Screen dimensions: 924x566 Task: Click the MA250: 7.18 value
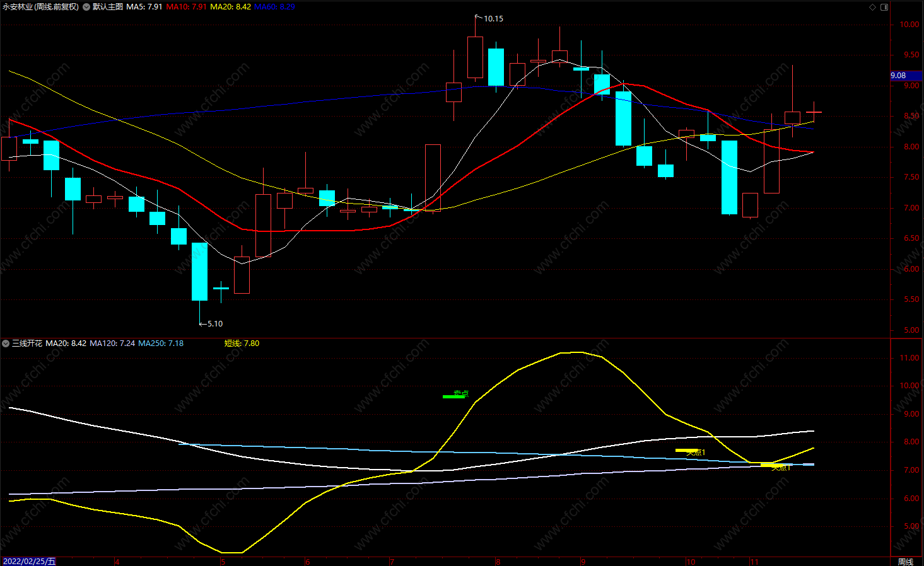pos(161,344)
